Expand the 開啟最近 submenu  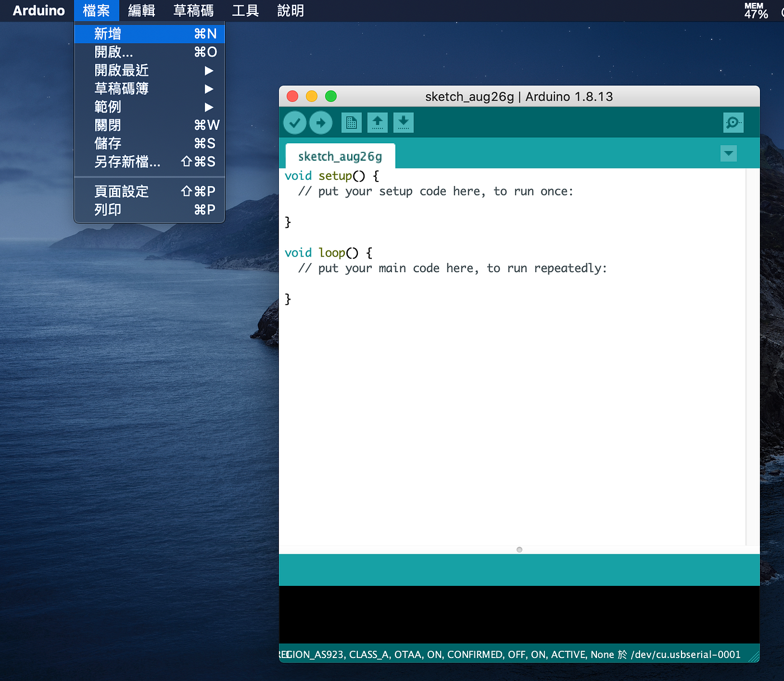tap(122, 70)
